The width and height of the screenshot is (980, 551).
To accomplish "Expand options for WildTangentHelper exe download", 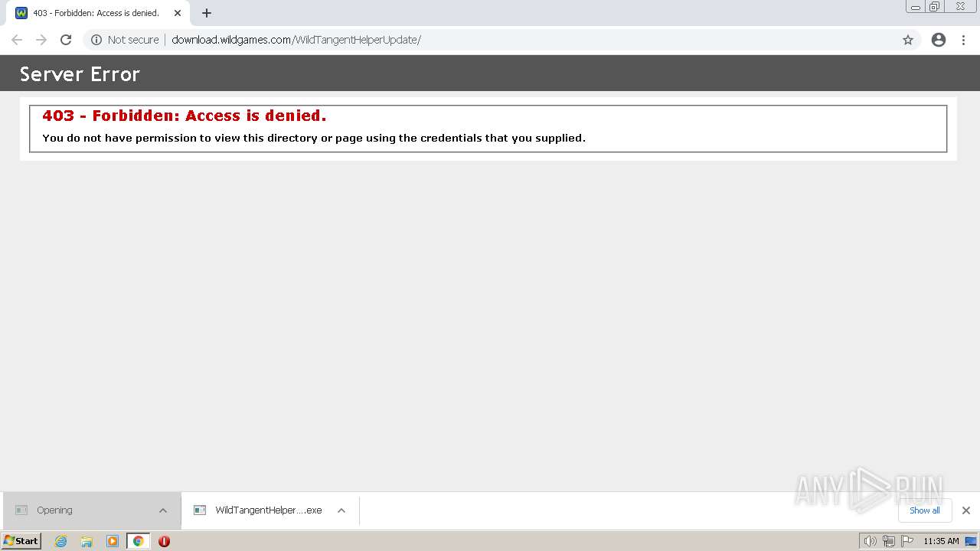I will click(341, 510).
